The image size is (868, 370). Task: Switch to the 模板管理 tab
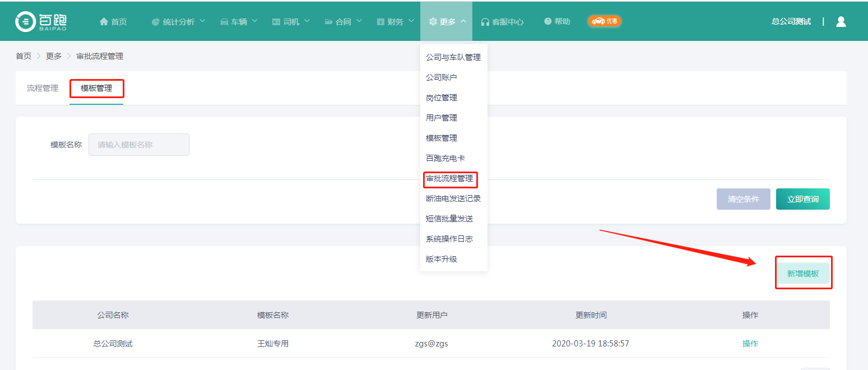[x=96, y=88]
